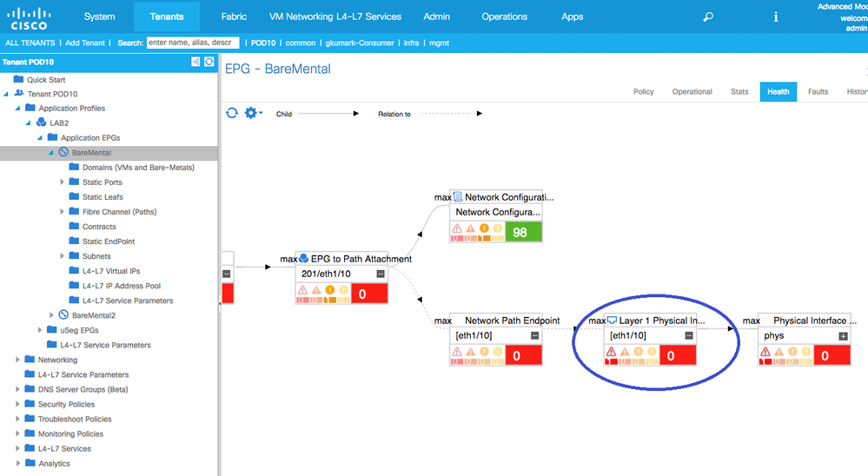Open the Fabric top menu
Screen dimensions: 868x476
coord(235,17)
